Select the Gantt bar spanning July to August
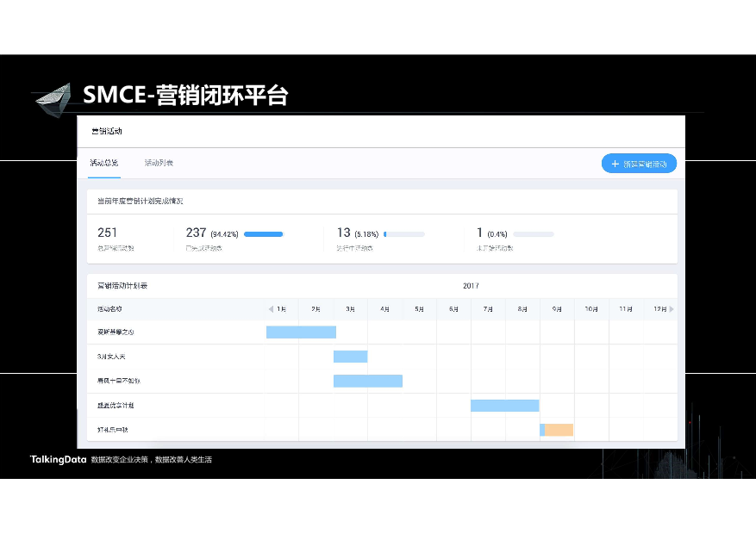Screen dimensions: 756x534 505,406
